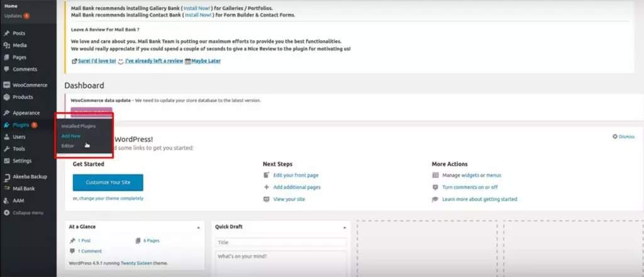
Task: Click the 'widgets' link in More Actions
Action: point(470,175)
